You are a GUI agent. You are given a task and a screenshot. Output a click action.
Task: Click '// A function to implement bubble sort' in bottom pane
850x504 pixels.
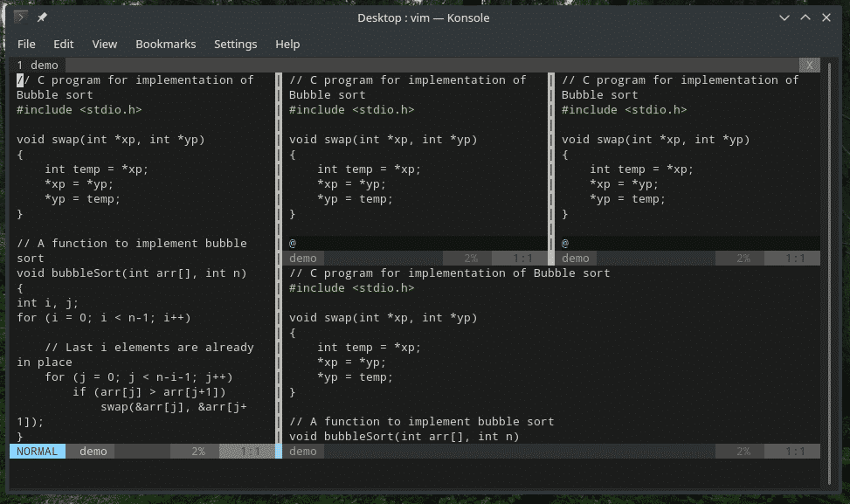[x=422, y=422]
